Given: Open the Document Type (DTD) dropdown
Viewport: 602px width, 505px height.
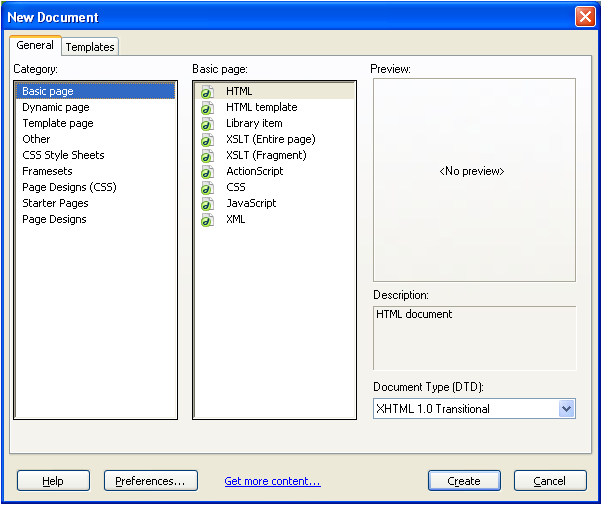Looking at the screenshot, I should click(x=566, y=408).
